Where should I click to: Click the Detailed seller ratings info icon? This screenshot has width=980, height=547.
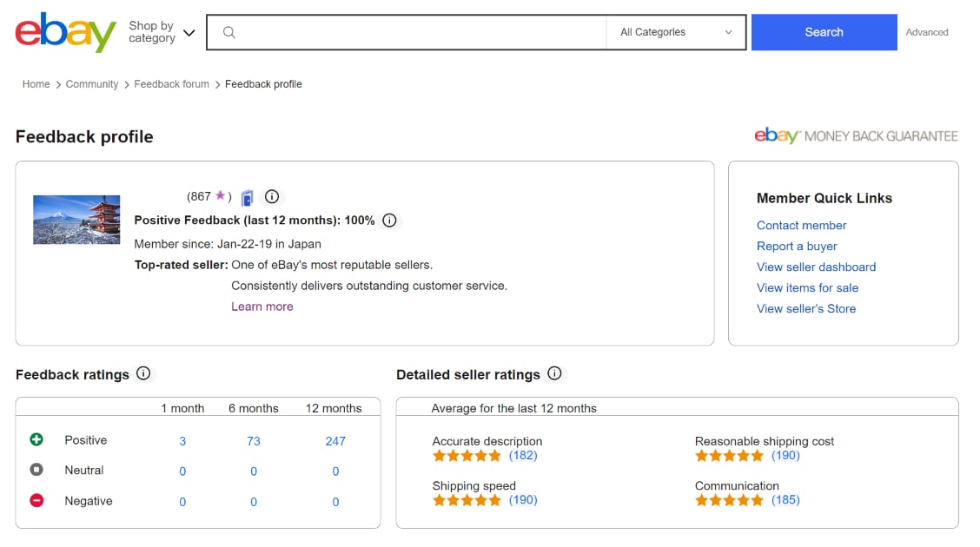click(x=554, y=373)
